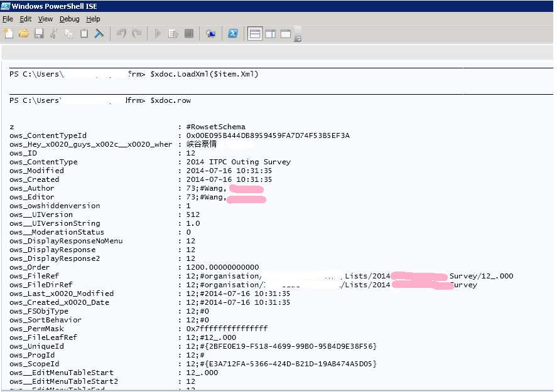Launch PowerShell.exe with the blue console icon
Screen dimensions: 557x392
[x=233, y=34]
